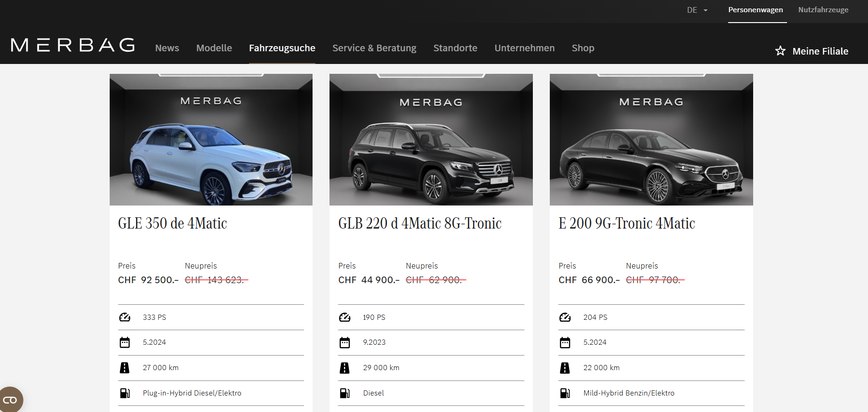
Task: Click the speedometer icon for 204 PS
Action: coord(565,317)
